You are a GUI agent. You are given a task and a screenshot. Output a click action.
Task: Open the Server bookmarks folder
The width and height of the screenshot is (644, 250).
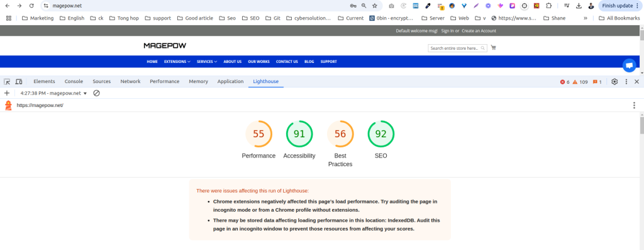[x=433, y=18]
